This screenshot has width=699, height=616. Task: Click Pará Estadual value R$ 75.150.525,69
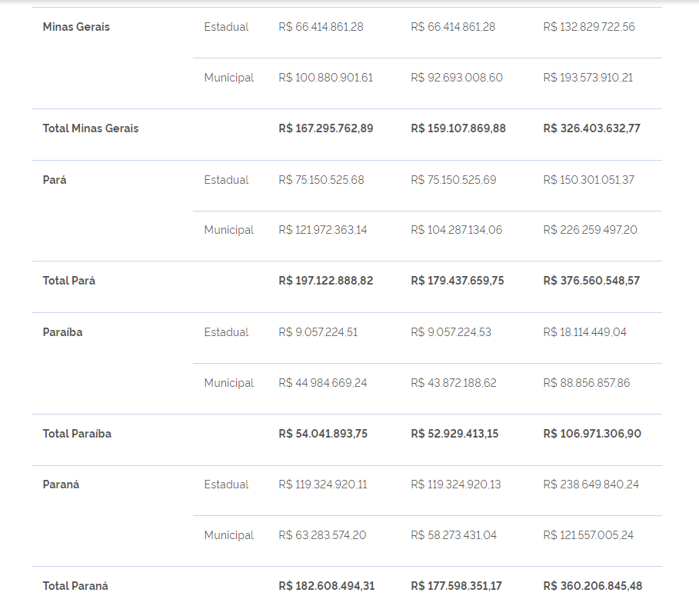click(454, 180)
